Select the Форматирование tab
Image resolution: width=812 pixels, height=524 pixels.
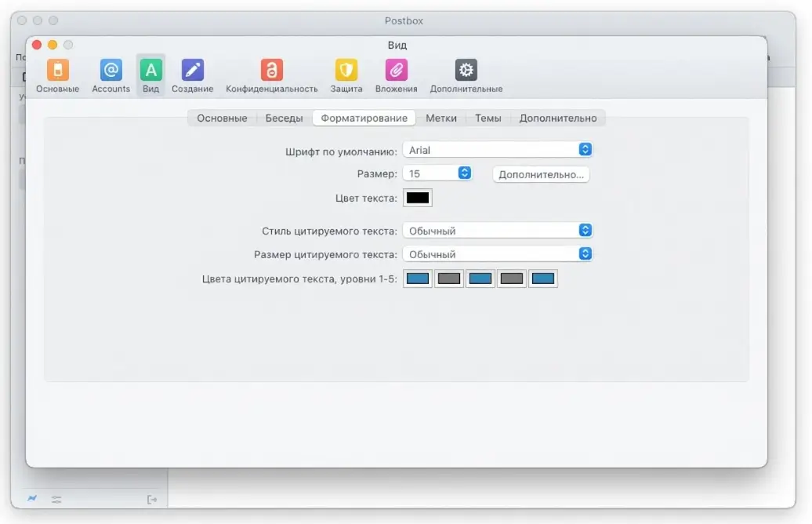[x=364, y=118]
